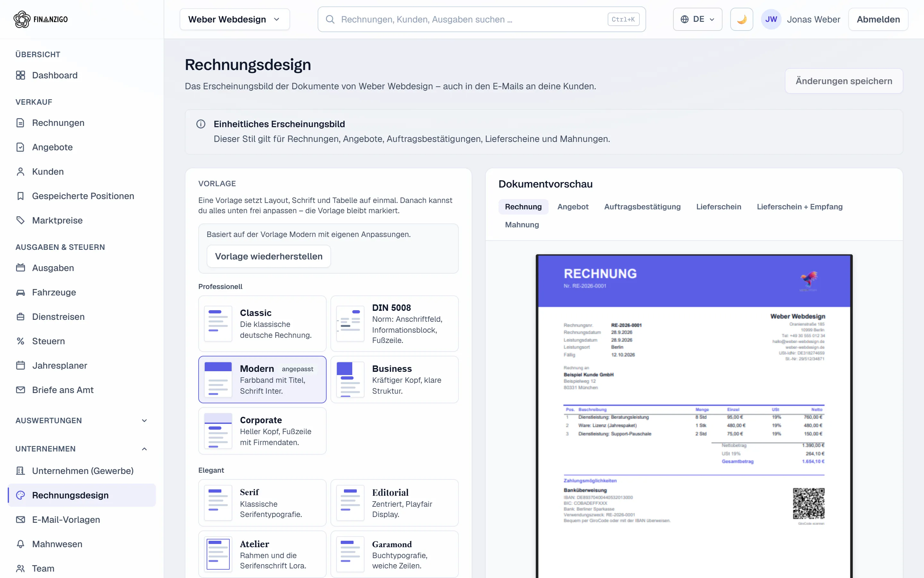Click the E-Mail-Vorlagen mail icon
The width and height of the screenshot is (924, 578).
pyautogui.click(x=21, y=520)
